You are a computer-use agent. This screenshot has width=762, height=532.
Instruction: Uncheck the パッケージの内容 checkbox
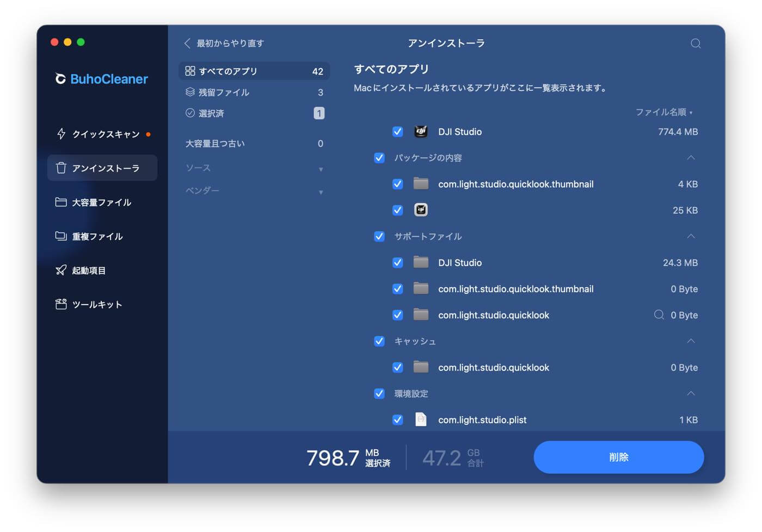[x=379, y=158]
